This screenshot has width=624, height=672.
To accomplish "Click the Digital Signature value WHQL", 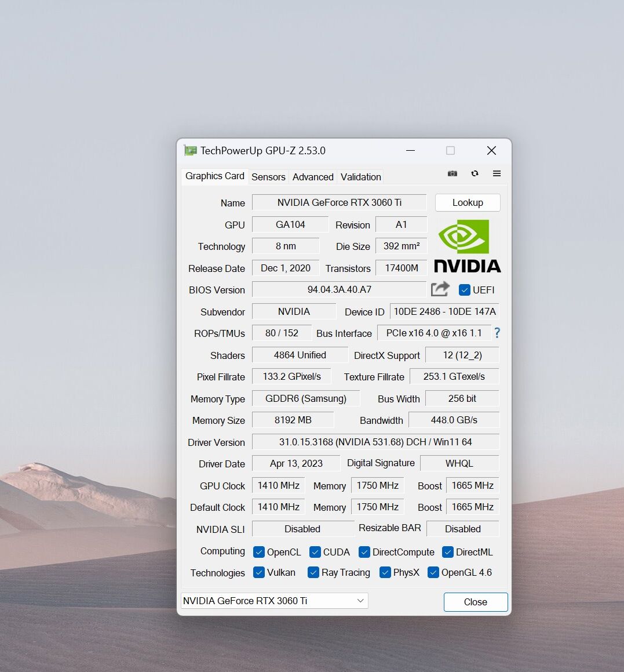I will pos(459,464).
